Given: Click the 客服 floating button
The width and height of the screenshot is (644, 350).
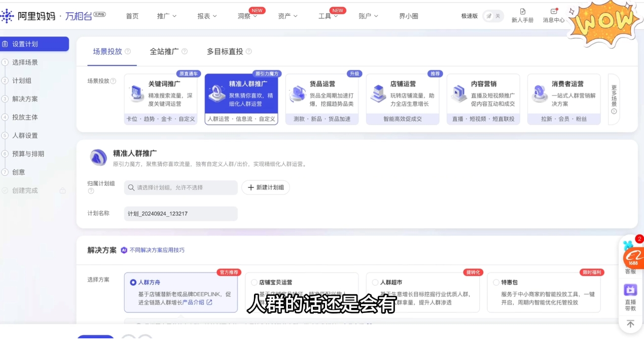Looking at the screenshot, I should [630, 271].
